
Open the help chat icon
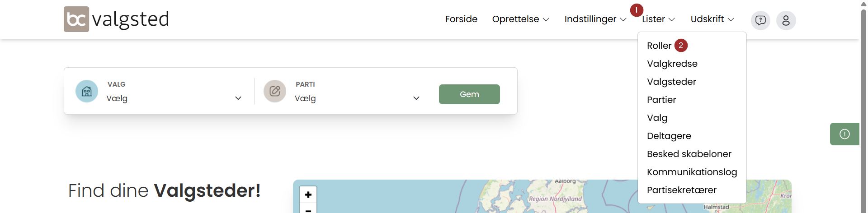[x=760, y=20]
